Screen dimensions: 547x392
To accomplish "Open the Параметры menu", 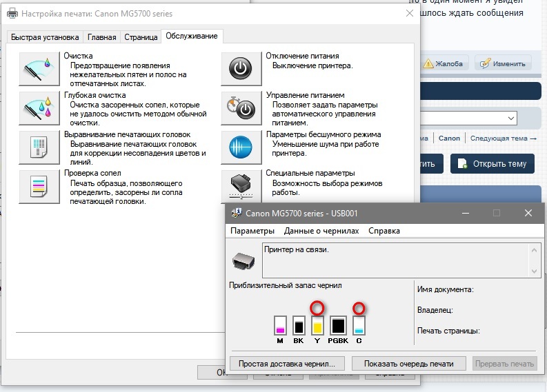I will point(252,231).
